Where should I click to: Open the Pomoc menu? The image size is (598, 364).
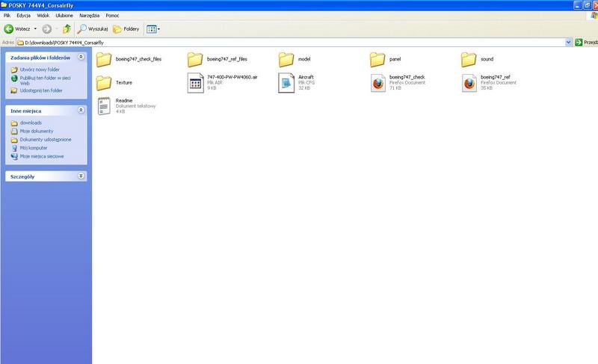click(x=113, y=16)
